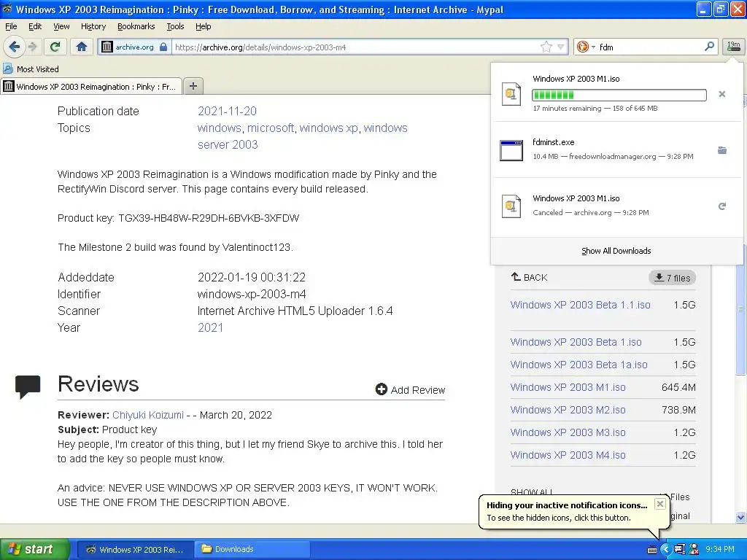The height and width of the screenshot is (560, 747).
Task: Open the File menu
Action: (x=10, y=26)
